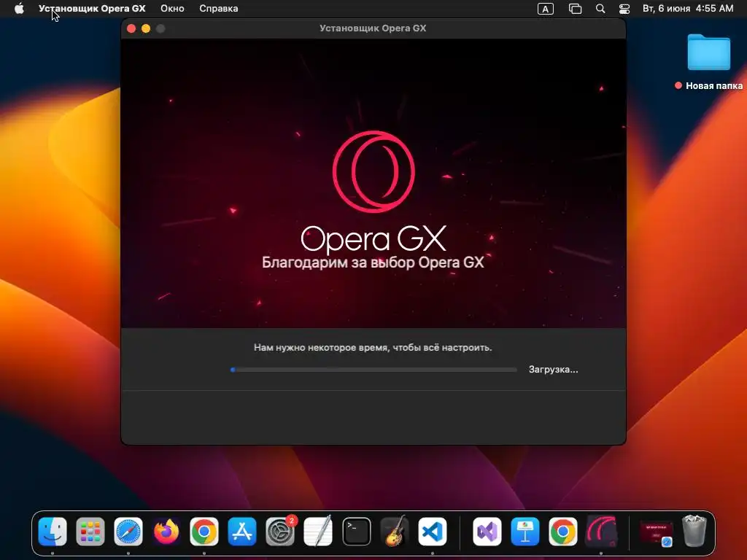
Task: Launch GarageBand from the Dock
Action: (395, 532)
